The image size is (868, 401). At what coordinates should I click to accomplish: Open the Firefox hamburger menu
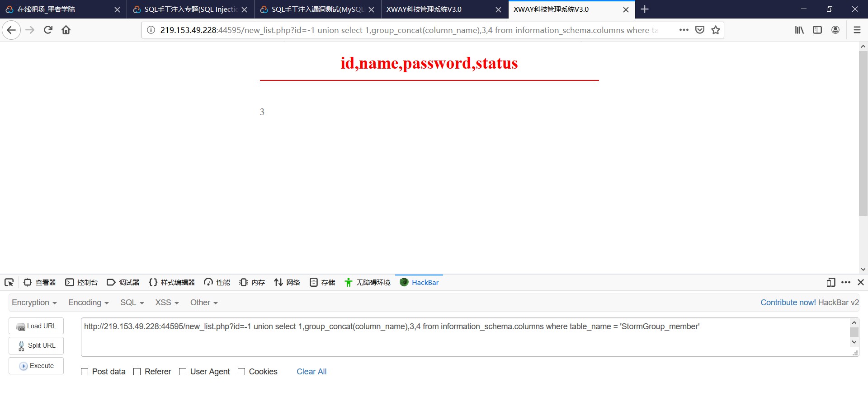[857, 30]
